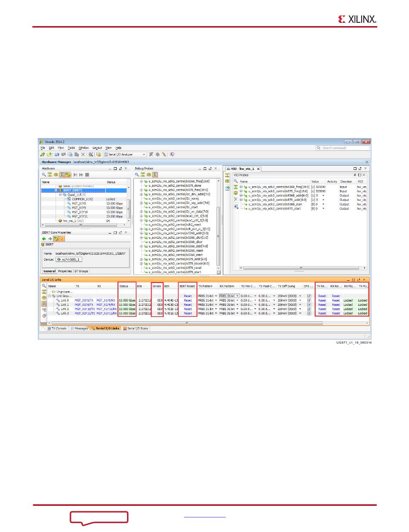Click the forward arrow in IBERT Core Properties

click(x=50, y=239)
